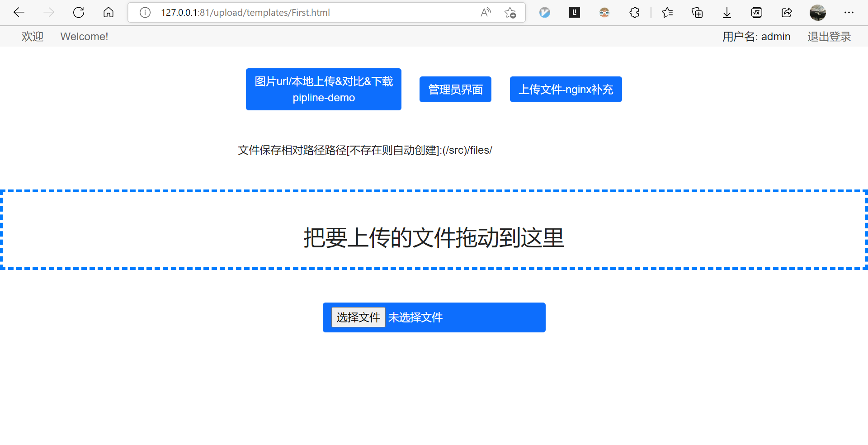The width and height of the screenshot is (868, 445).
Task: Open the math solver toolbar icon
Action: pyautogui.click(x=757, y=13)
